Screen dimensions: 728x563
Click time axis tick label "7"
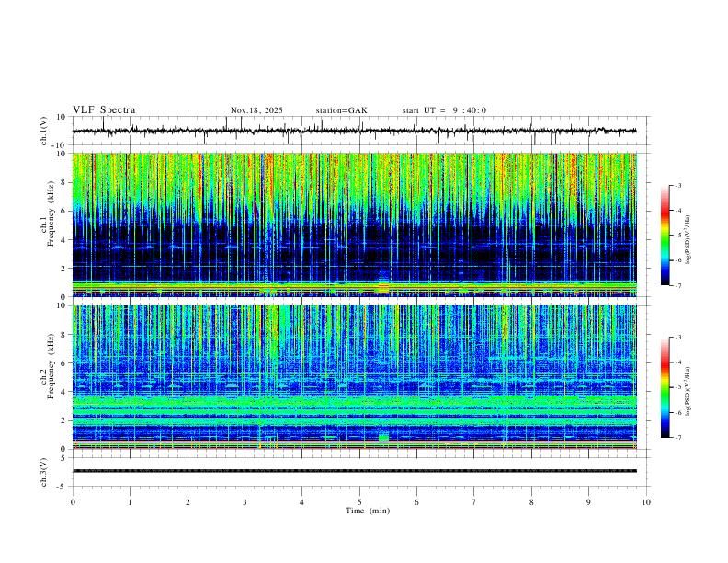coord(474,502)
